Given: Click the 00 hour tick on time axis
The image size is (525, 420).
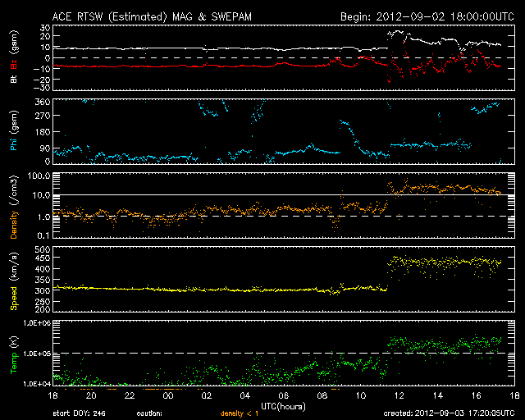Looking at the screenshot, I should [168, 395].
